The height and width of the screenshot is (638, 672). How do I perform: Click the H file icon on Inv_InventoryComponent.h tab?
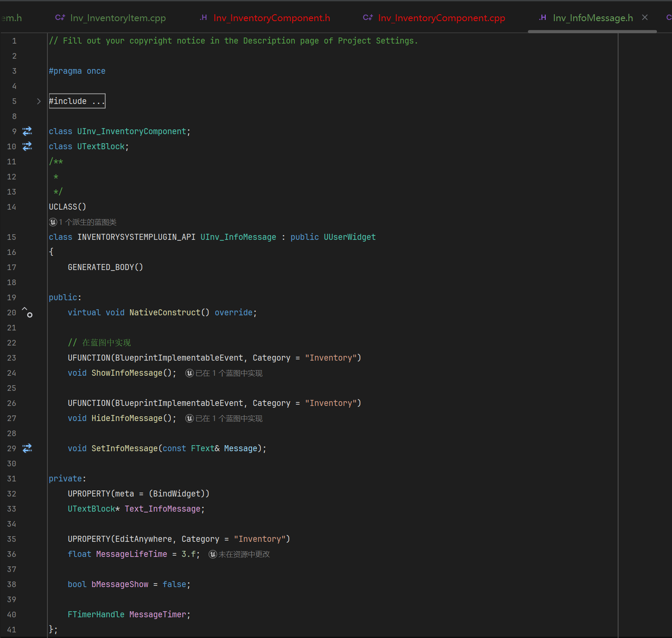pos(203,17)
